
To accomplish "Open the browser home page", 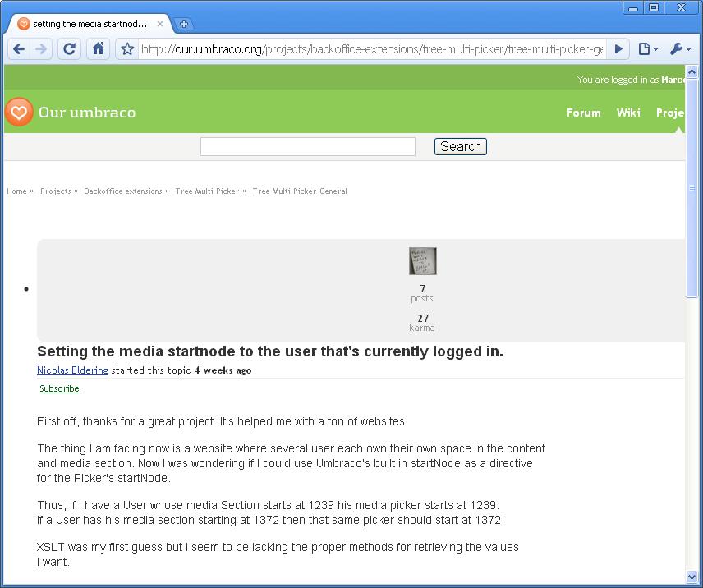I will 99,48.
